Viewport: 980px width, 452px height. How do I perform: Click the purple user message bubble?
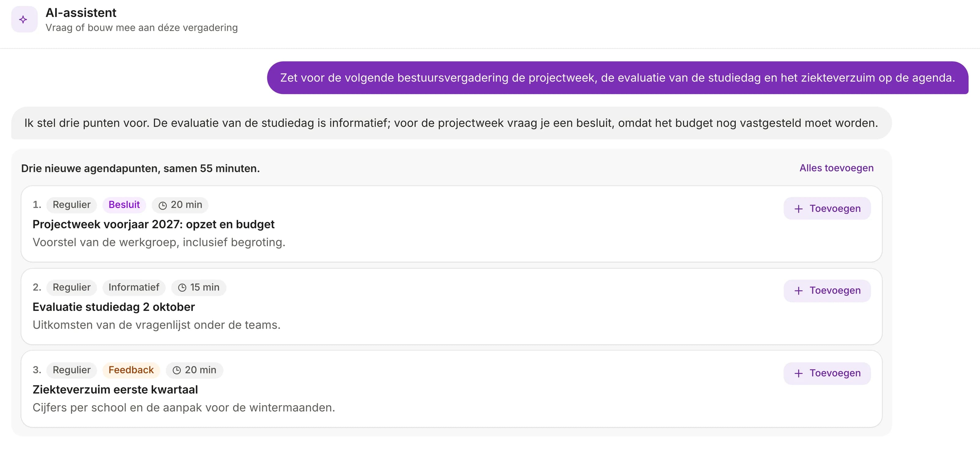coord(617,77)
